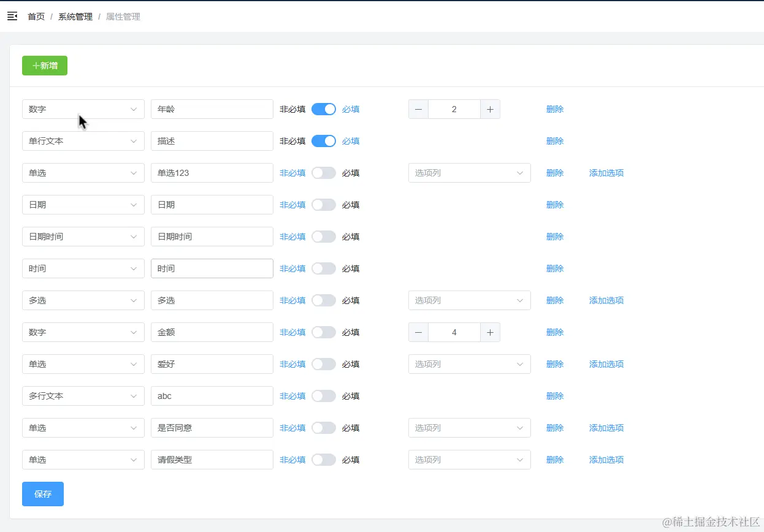Open the type dropdown for the 金额 row

[83, 332]
